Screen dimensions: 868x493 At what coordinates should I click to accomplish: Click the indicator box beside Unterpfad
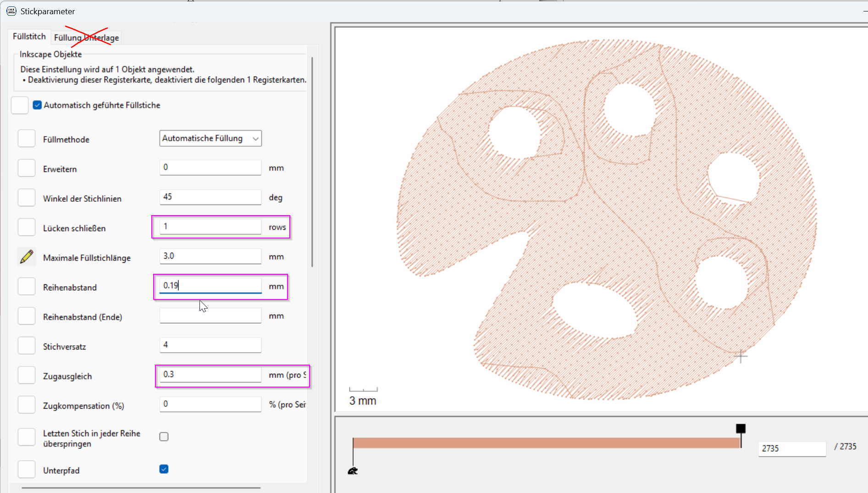pyautogui.click(x=27, y=470)
